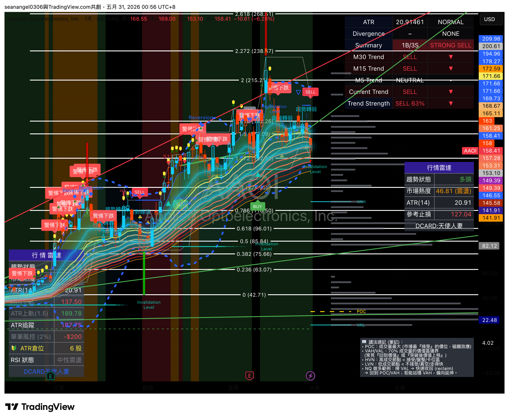Click the 0.618 (96.01) Fibonacci label
Image resolution: width=509 pixels, height=420 pixels.
point(254,228)
